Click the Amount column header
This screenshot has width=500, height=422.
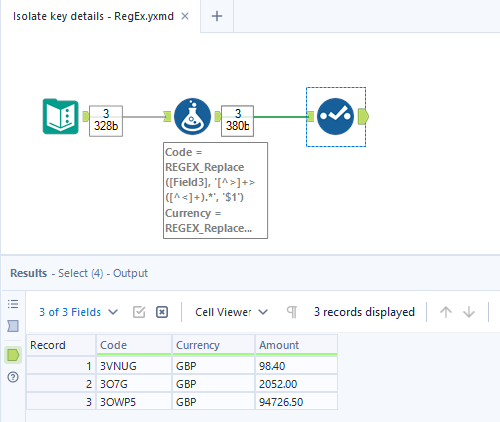(x=296, y=345)
